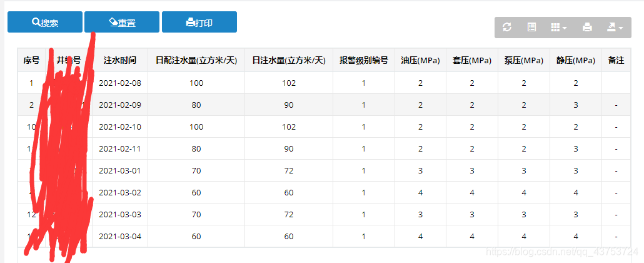Click 序号 cell 12 in 2021-03-03 row
644x263 pixels.
click(31, 214)
